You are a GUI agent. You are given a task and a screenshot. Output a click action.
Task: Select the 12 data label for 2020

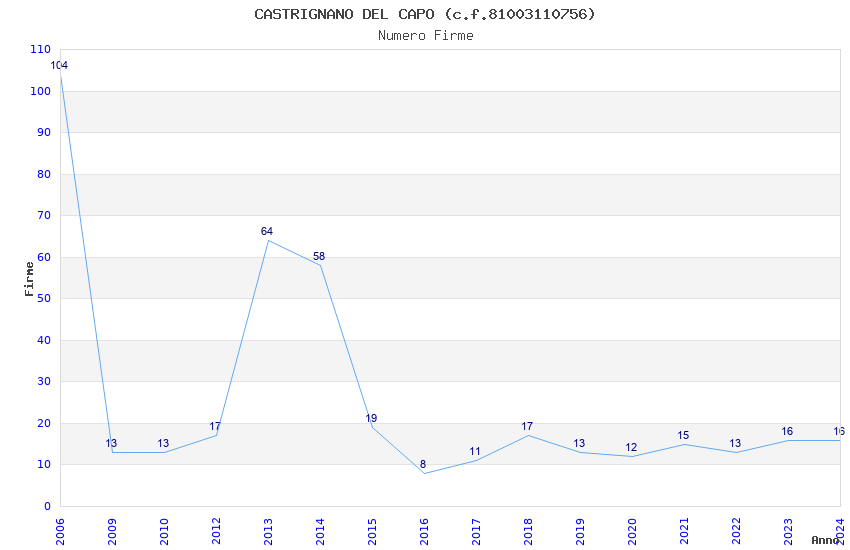coord(631,448)
